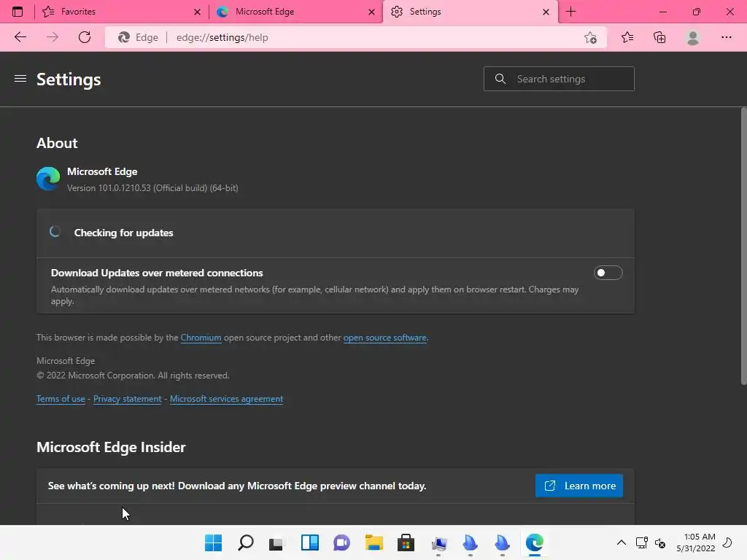Focus the Search settings field

point(559,79)
